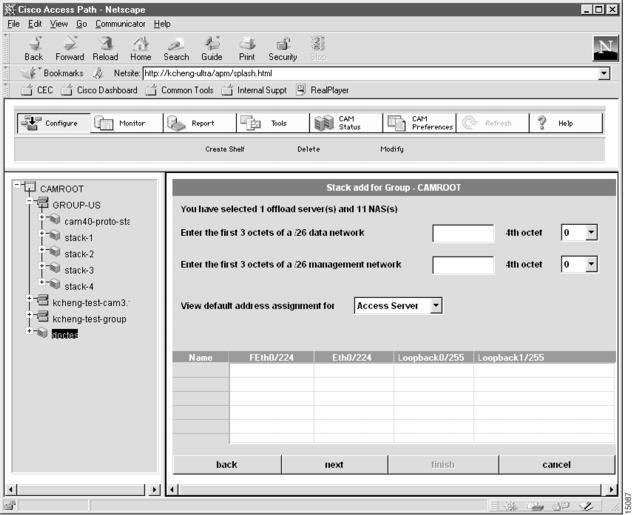The height and width of the screenshot is (515, 632).
Task: Expand the stack-2 tree node
Action: click(42, 249)
